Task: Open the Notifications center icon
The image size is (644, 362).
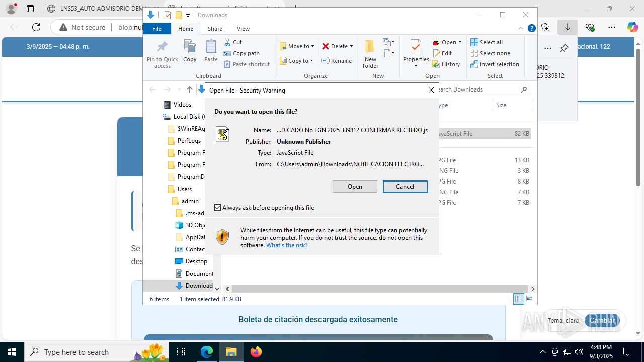Action: click(x=627, y=352)
